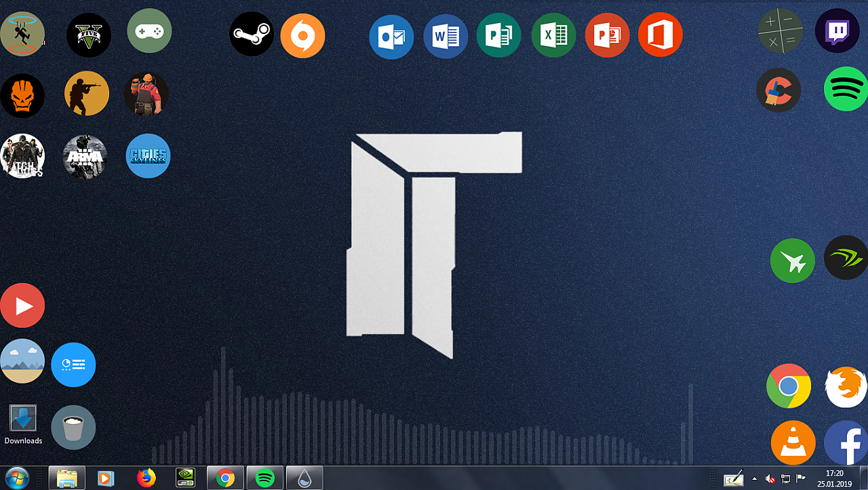Open the Facebook desktop icon

tap(846, 443)
